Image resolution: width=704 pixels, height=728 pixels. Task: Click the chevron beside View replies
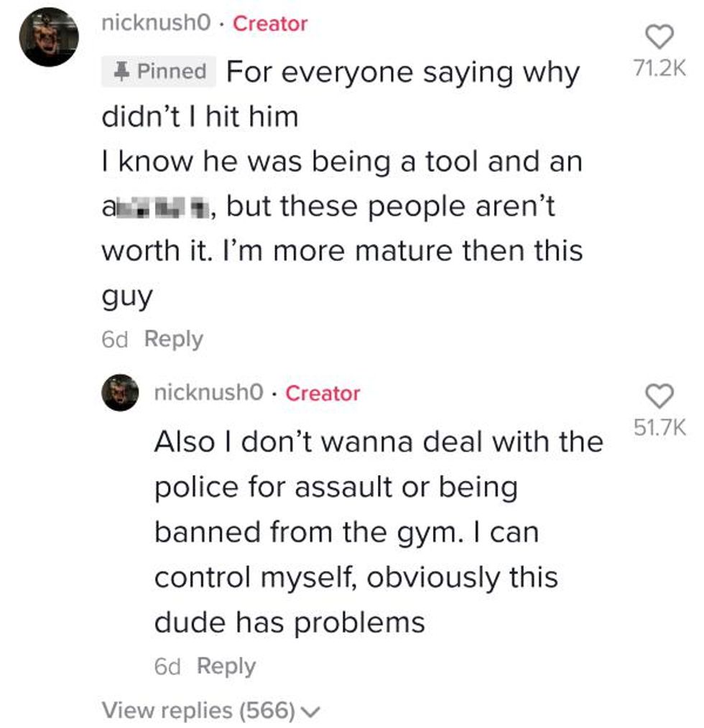pyautogui.click(x=310, y=711)
